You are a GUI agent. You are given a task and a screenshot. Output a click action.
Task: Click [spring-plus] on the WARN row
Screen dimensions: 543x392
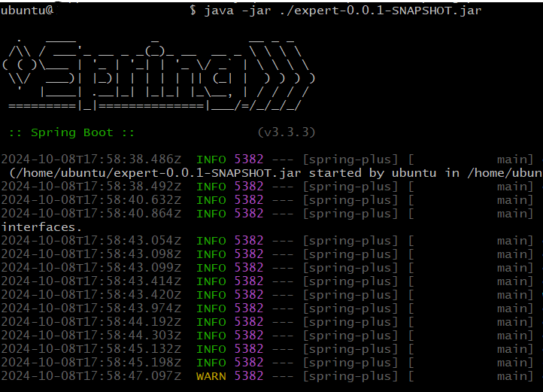[x=350, y=375]
